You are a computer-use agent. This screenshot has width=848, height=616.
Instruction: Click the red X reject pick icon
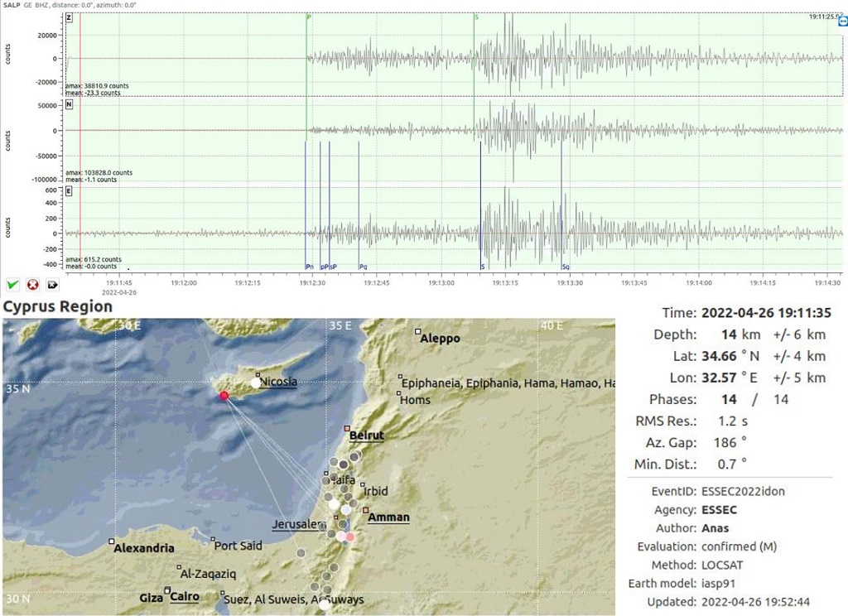point(33,285)
